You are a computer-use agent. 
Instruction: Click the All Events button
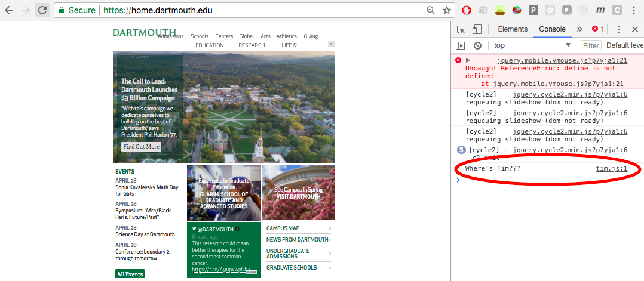(x=130, y=274)
